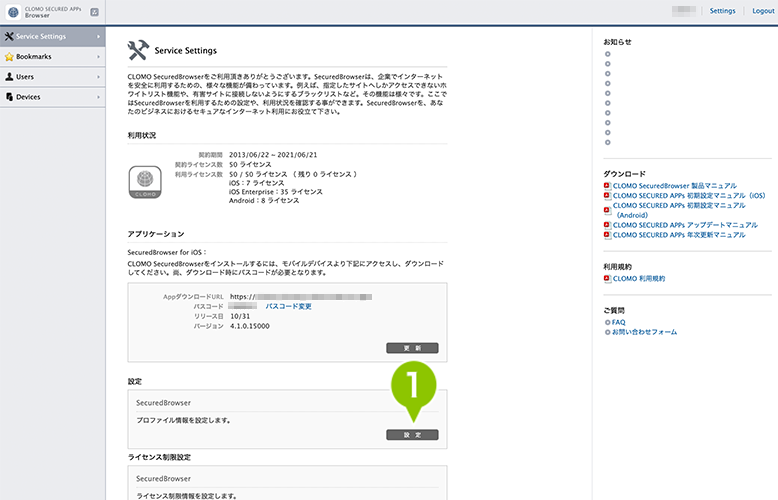The image size is (778, 500).
Task: Click PDF icon for 初期設定マニュアル (iOS)
Action: [x=607, y=195]
